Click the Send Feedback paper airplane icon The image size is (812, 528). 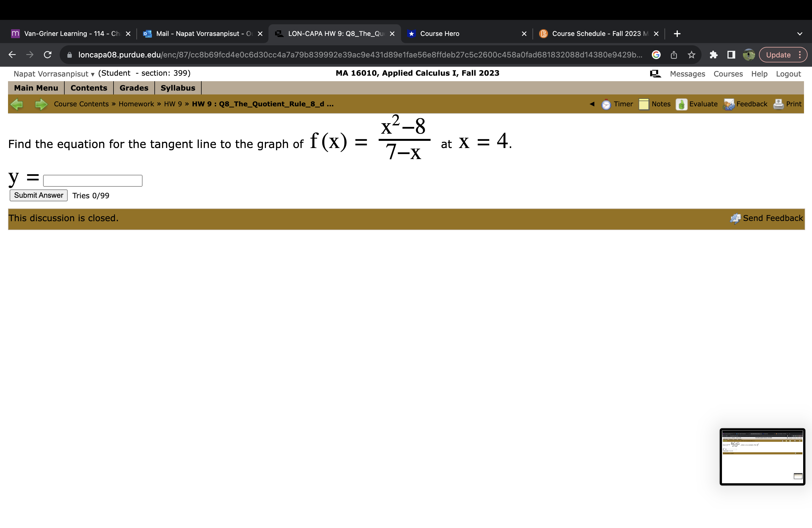[x=736, y=218]
